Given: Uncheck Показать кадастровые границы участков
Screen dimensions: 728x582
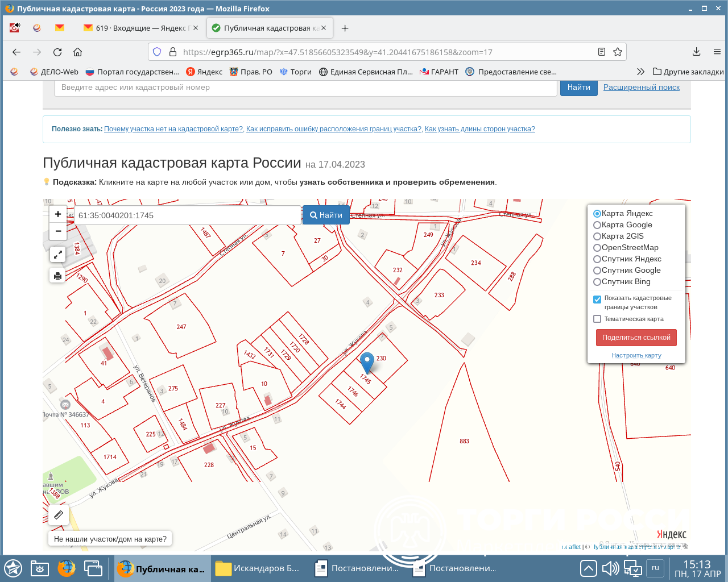Looking at the screenshot, I should point(597,299).
